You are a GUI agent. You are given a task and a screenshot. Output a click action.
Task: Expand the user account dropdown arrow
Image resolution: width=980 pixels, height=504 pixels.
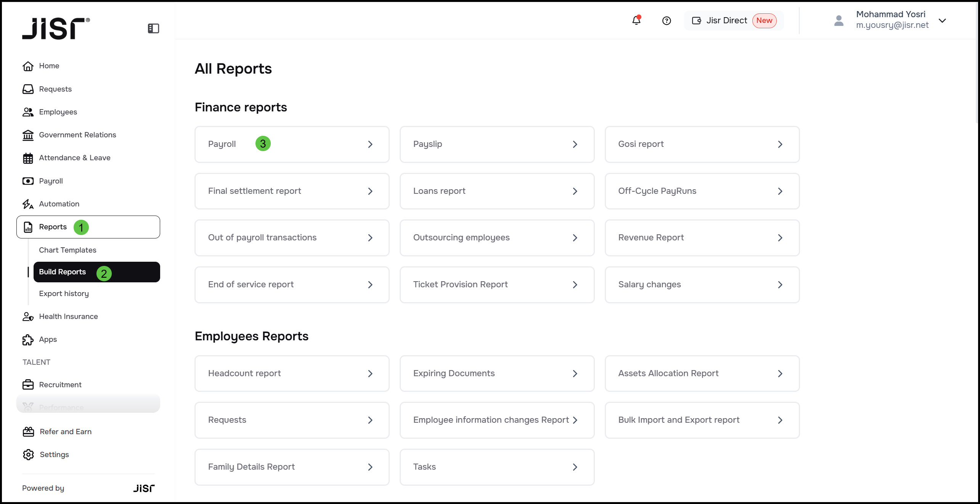(x=942, y=21)
